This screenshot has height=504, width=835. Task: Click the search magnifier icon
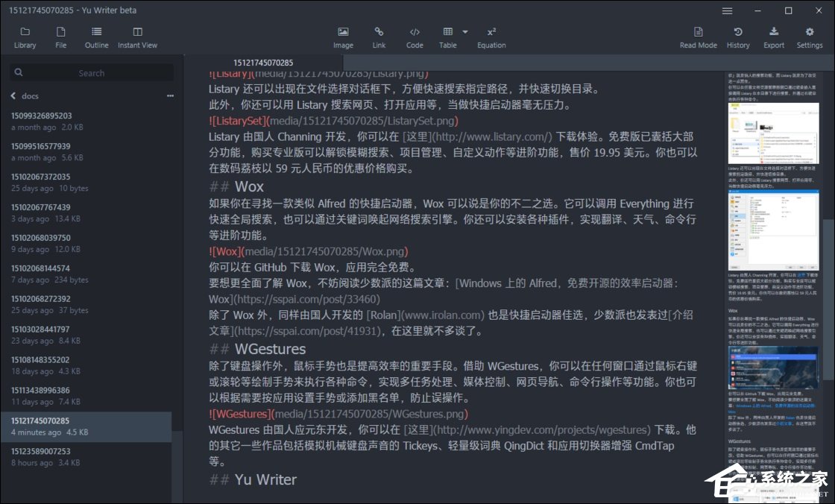click(x=19, y=72)
